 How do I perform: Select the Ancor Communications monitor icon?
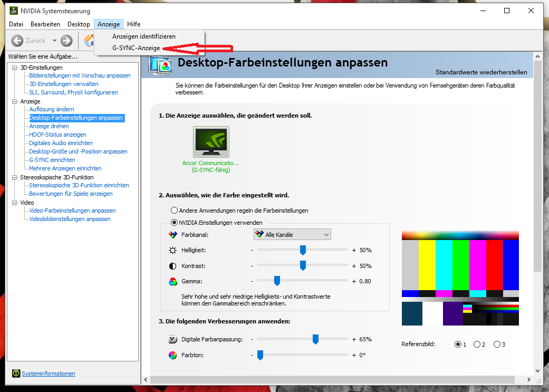click(211, 142)
